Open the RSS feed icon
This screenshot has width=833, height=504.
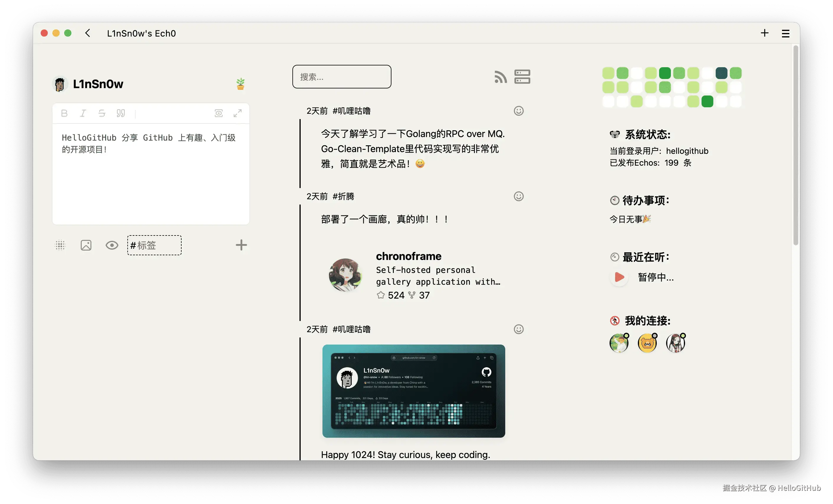pos(500,77)
